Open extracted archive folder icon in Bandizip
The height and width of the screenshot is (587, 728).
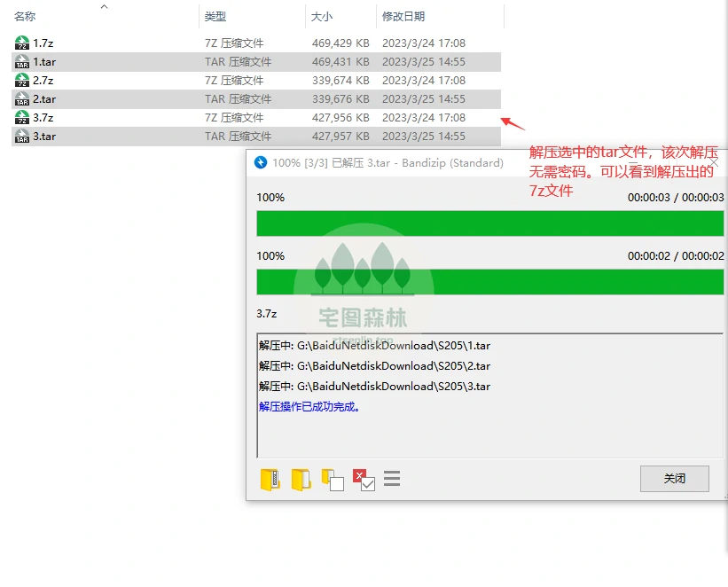pyautogui.click(x=270, y=479)
